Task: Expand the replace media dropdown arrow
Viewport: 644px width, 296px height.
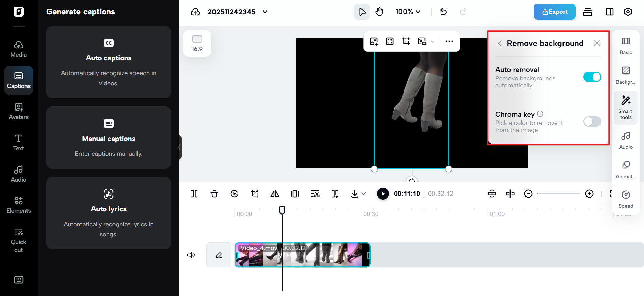Action: pos(433,42)
